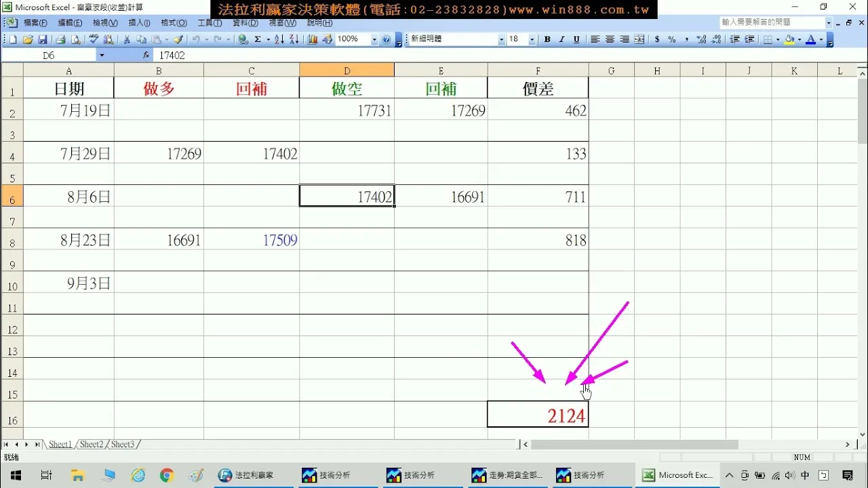
Task: Run the ABC spelling check
Action: point(94,39)
